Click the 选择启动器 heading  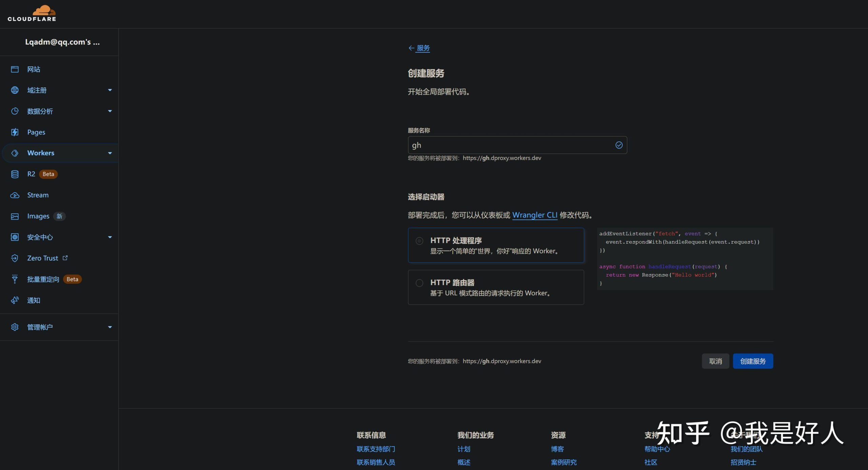pos(426,197)
